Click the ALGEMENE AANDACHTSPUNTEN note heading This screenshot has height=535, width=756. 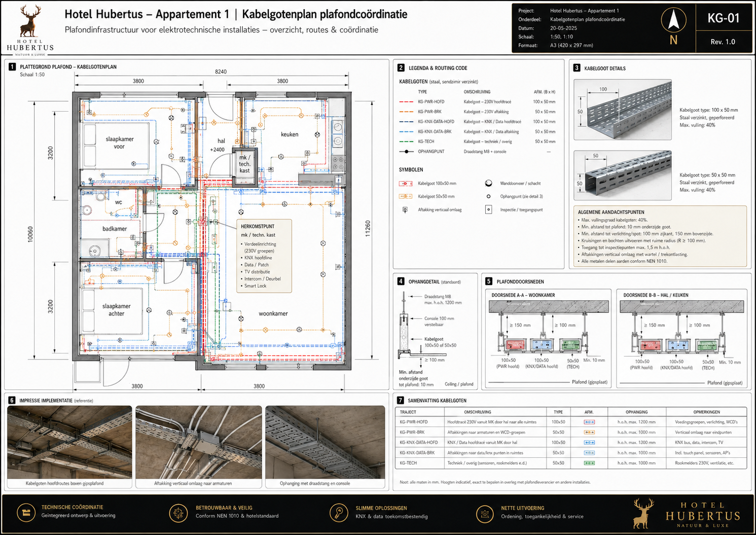(611, 212)
